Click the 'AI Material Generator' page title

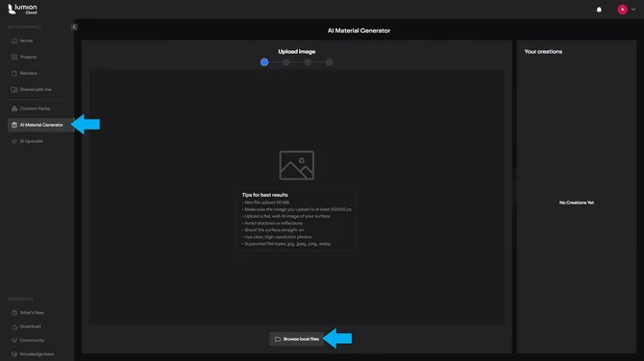coord(359,31)
